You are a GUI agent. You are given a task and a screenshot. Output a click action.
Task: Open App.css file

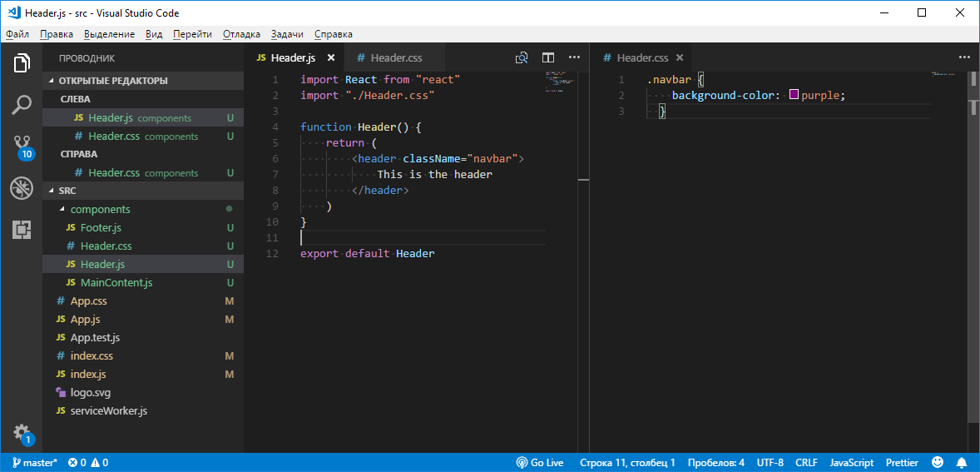tap(142, 301)
